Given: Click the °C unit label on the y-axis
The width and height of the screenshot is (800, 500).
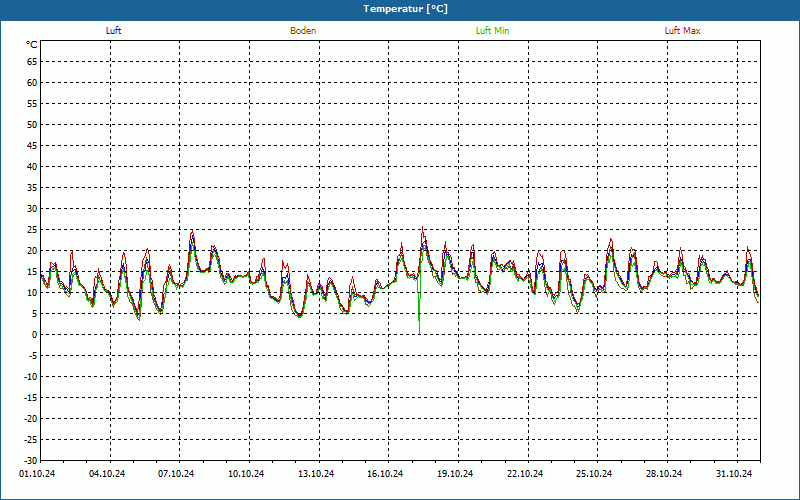Looking at the screenshot, I should [32, 45].
